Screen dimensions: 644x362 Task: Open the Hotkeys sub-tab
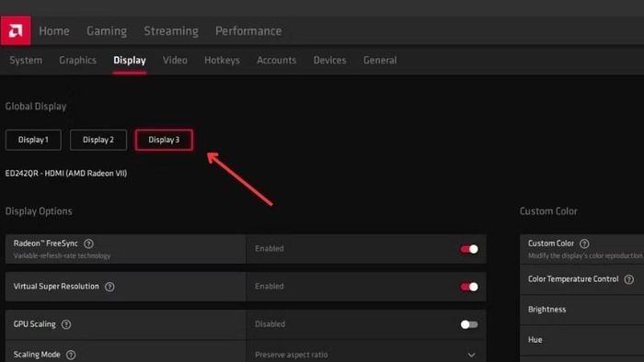tap(222, 61)
